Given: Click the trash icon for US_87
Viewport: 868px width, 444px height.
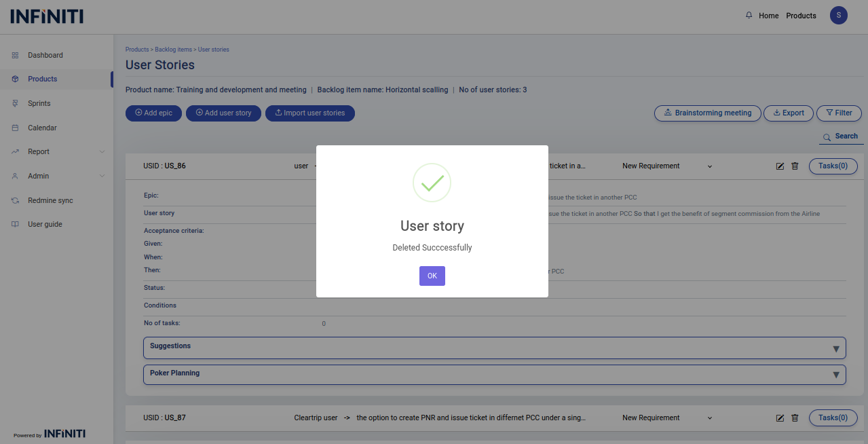Looking at the screenshot, I should click(x=795, y=418).
